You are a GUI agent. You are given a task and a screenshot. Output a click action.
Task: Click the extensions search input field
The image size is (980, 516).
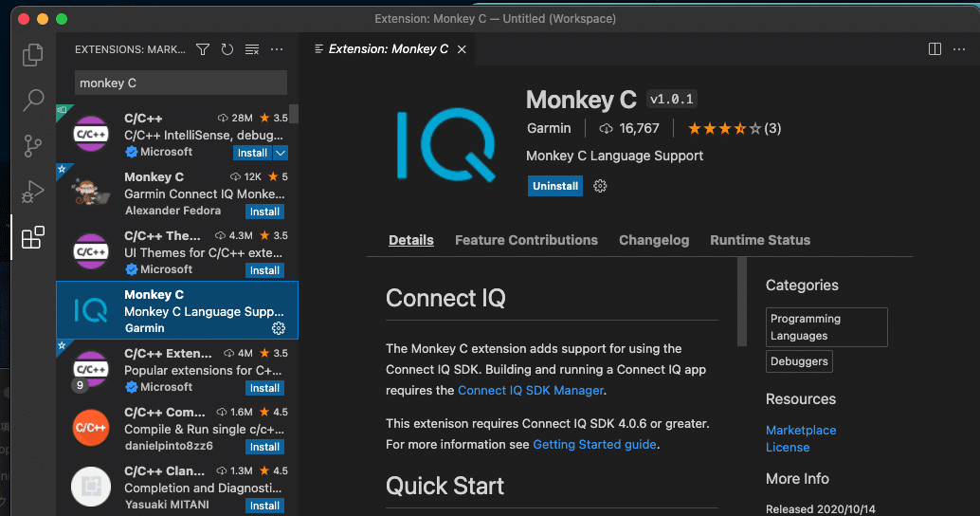(180, 83)
